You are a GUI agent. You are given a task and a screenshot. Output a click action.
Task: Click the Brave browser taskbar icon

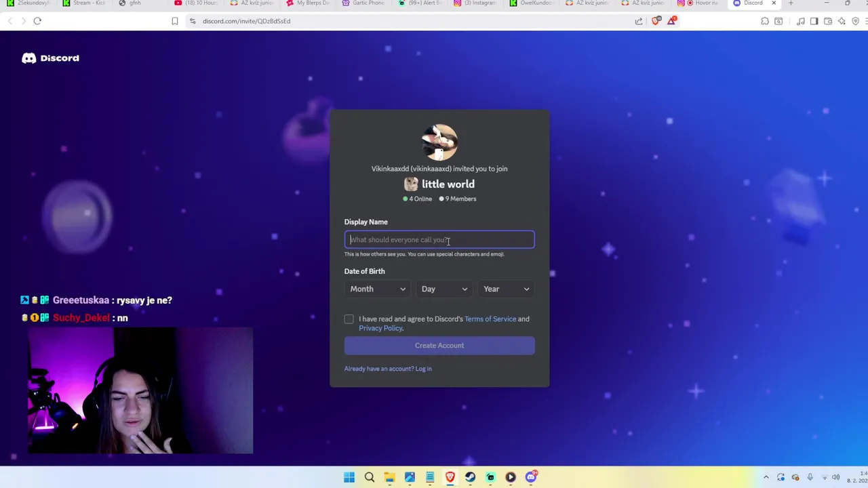point(450,477)
